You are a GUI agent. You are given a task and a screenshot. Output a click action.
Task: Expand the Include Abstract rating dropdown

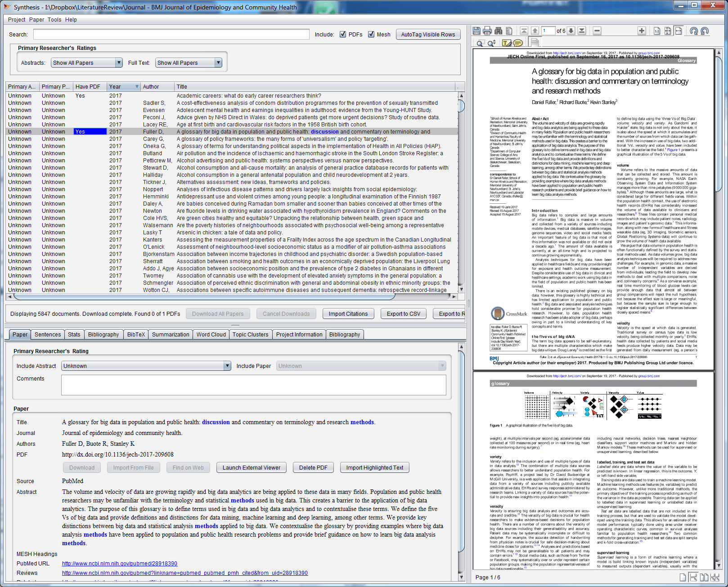tap(227, 366)
